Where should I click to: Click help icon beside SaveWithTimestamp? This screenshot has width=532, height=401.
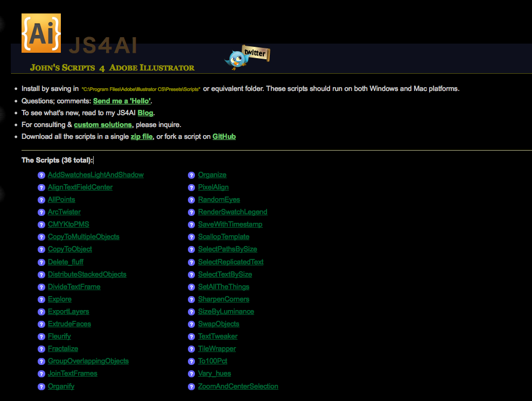192,224
